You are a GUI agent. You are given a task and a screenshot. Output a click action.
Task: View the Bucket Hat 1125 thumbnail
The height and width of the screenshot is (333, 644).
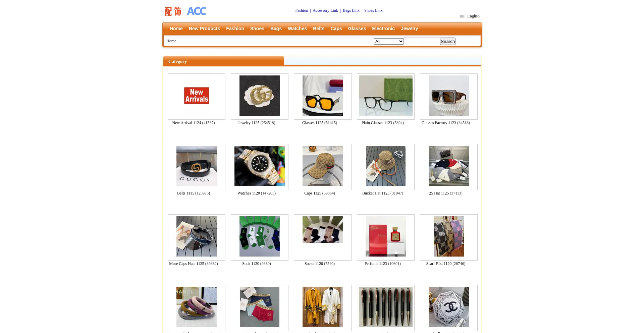click(386, 166)
